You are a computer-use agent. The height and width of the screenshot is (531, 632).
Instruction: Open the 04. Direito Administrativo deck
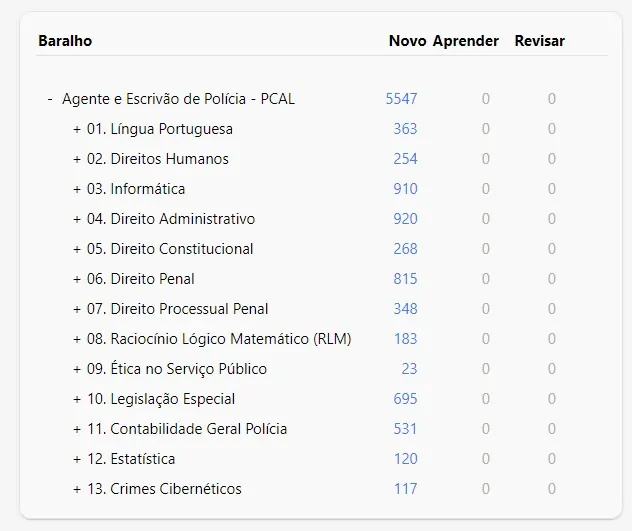(x=171, y=219)
